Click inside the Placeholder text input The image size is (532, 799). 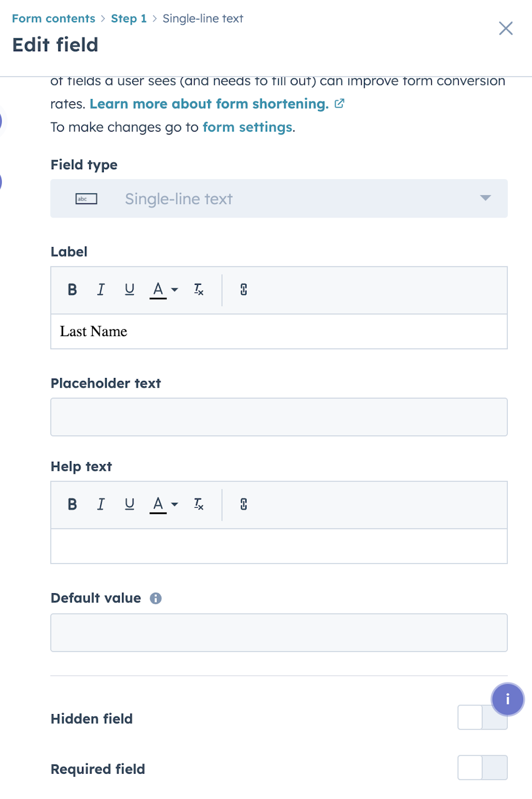click(278, 417)
